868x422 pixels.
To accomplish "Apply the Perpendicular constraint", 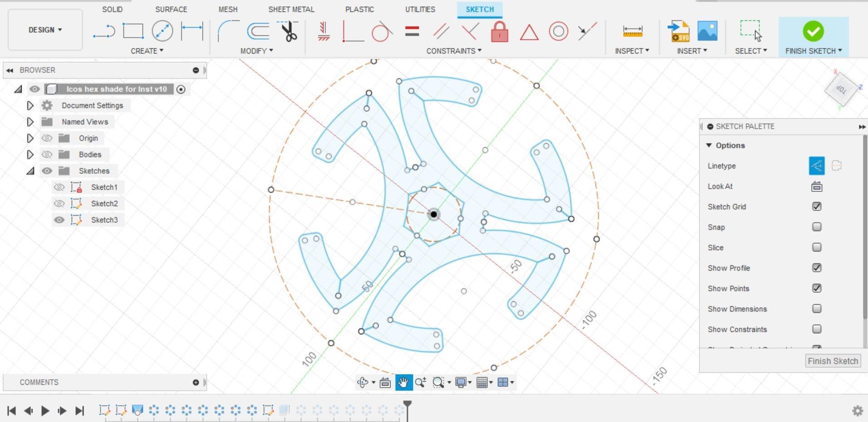I will (470, 31).
